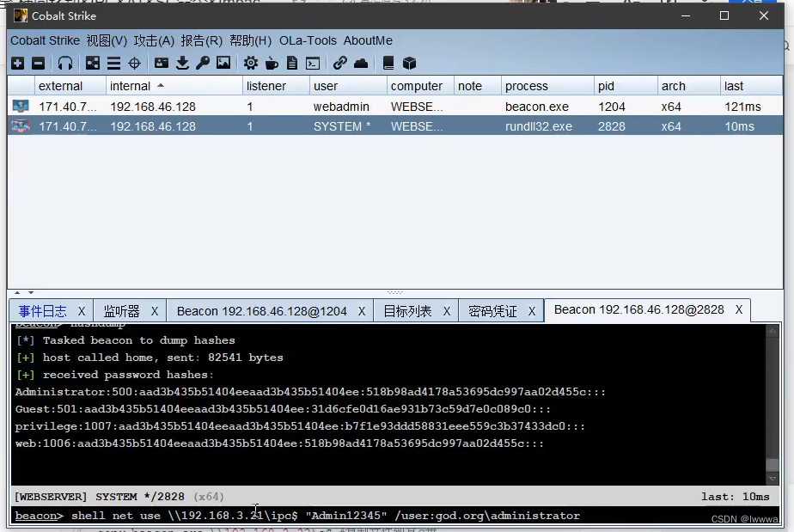The height and width of the screenshot is (532, 794).
Task: Open downloaded files via download arrow icon
Action: coord(182,64)
